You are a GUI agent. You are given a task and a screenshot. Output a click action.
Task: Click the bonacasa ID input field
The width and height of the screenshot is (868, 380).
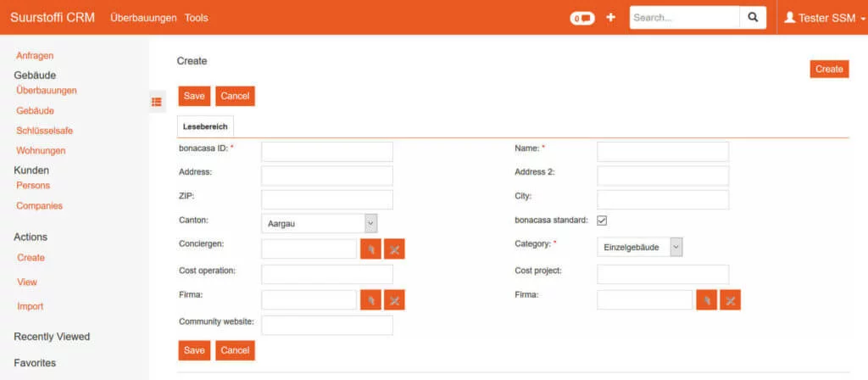coord(327,152)
